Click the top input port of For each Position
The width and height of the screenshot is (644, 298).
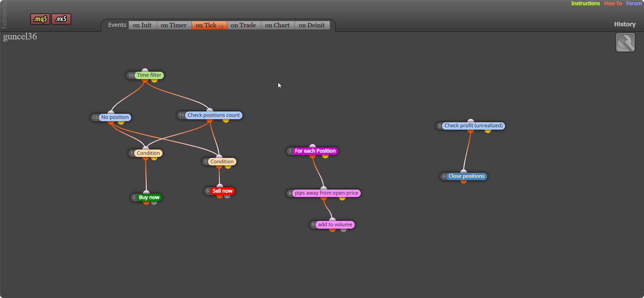click(313, 146)
